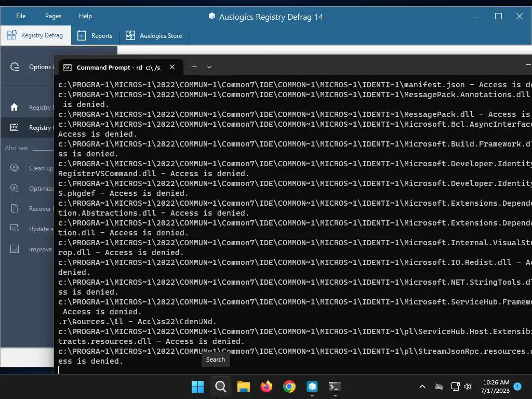
Task: Open the Optimize link in sidebar
Action: click(41, 188)
